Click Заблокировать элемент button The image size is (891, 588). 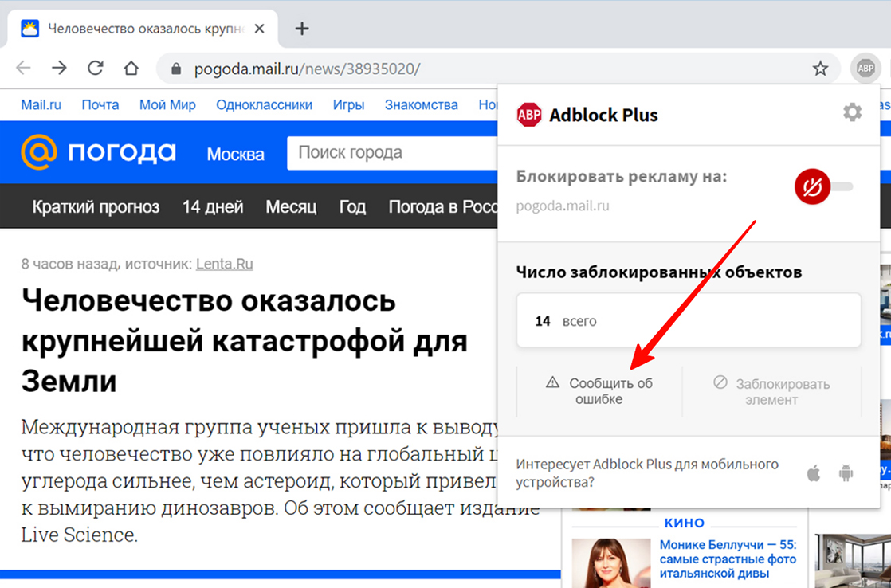771,391
